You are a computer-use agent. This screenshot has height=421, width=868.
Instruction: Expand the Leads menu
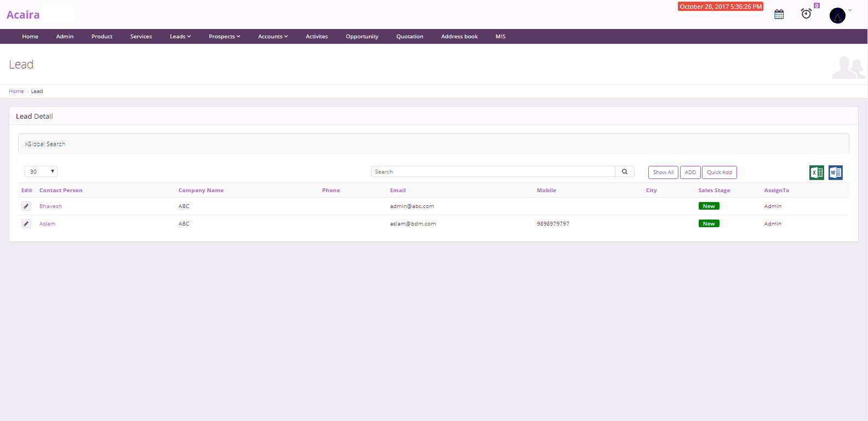pyautogui.click(x=180, y=37)
